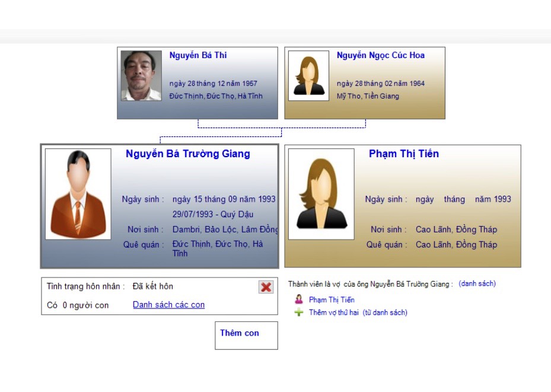Select text 'ngày 28 tháng 02 năm 1964'
The height and width of the screenshot is (392, 551).
pyautogui.click(x=381, y=84)
